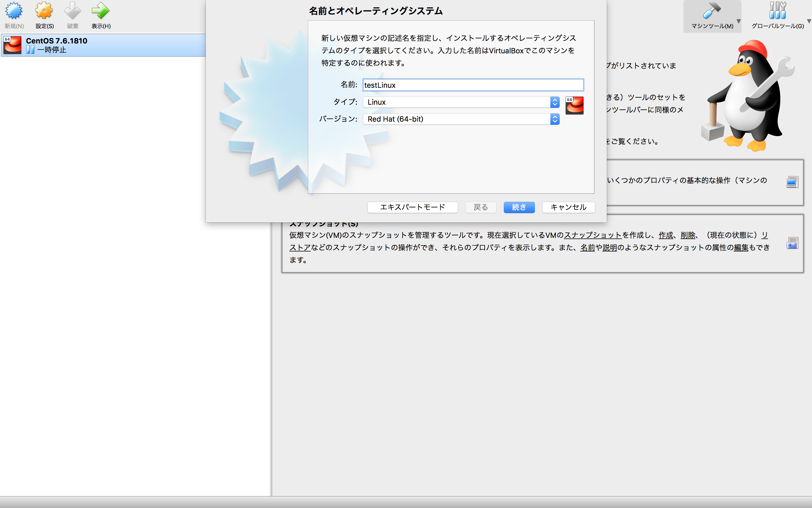
Task: Click the details tool monitor icon
Action: (792, 182)
